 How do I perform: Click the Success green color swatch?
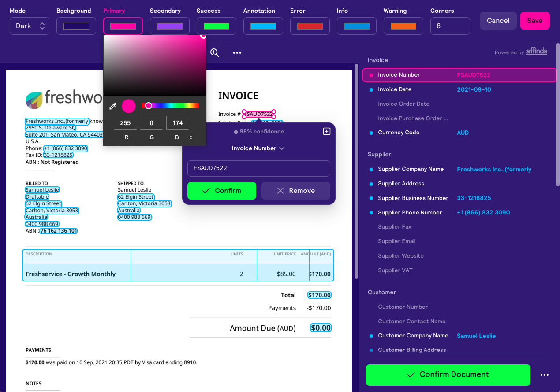pos(217,26)
